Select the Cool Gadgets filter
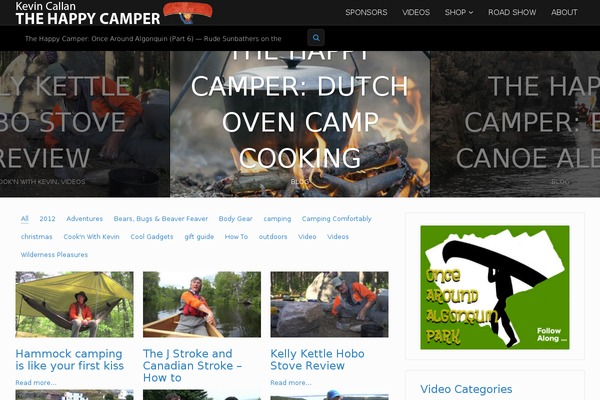 coord(152,237)
